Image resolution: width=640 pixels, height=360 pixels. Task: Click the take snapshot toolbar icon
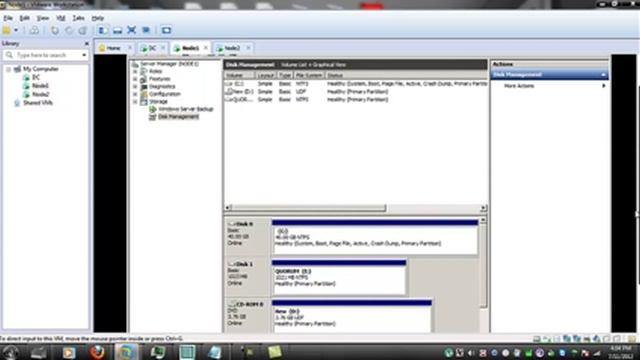[x=54, y=30]
